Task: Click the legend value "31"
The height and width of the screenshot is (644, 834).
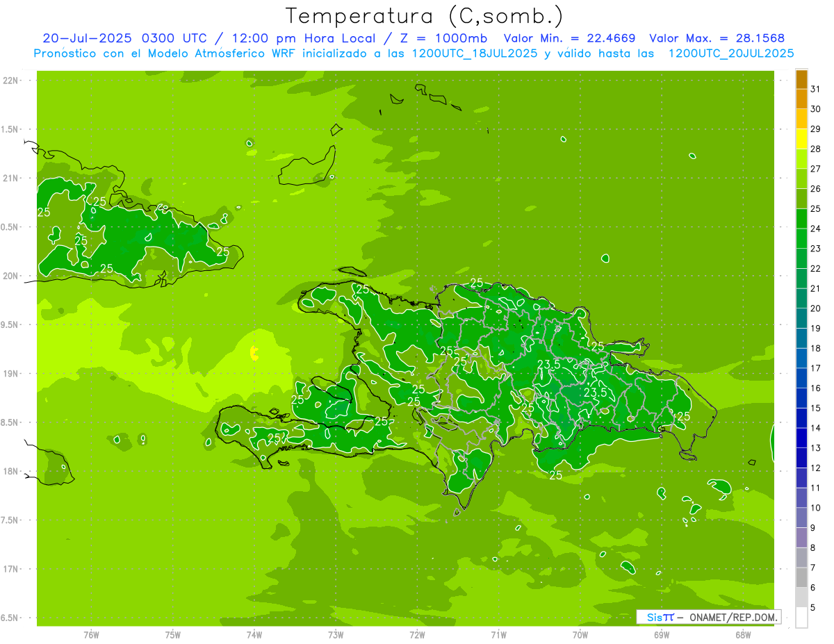Action: coord(815,89)
